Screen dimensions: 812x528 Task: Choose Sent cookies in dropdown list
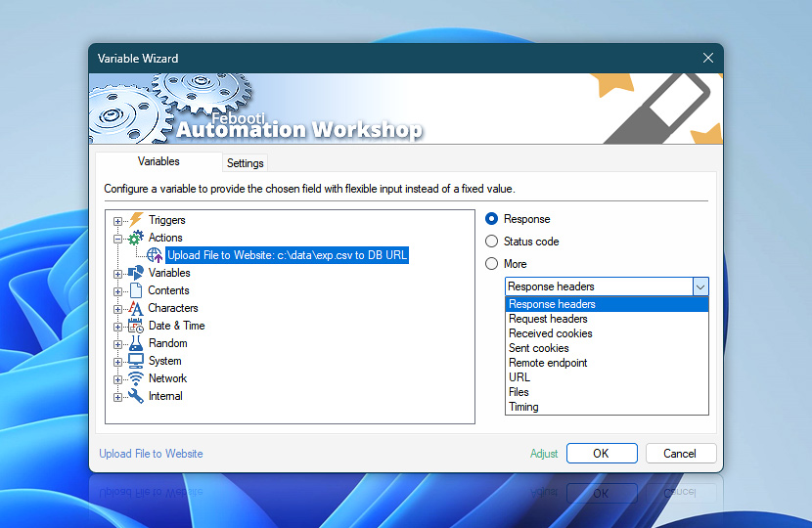tap(607, 348)
